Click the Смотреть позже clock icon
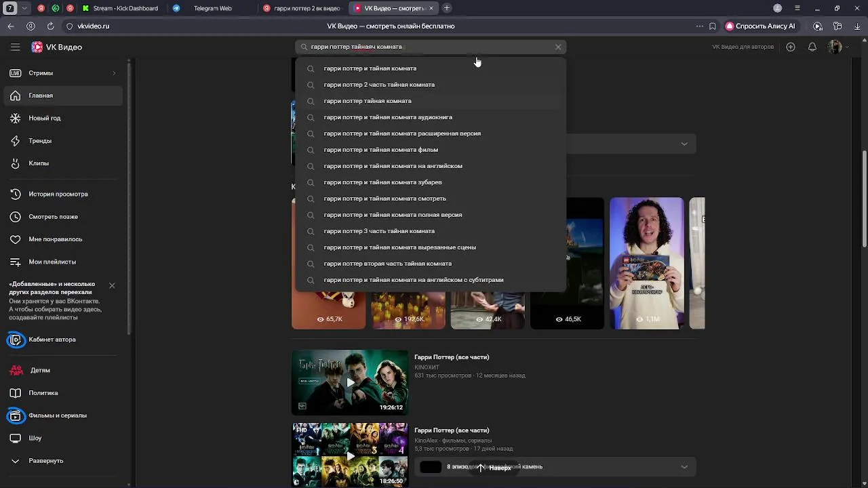The width and height of the screenshot is (868, 488). pyautogui.click(x=15, y=217)
